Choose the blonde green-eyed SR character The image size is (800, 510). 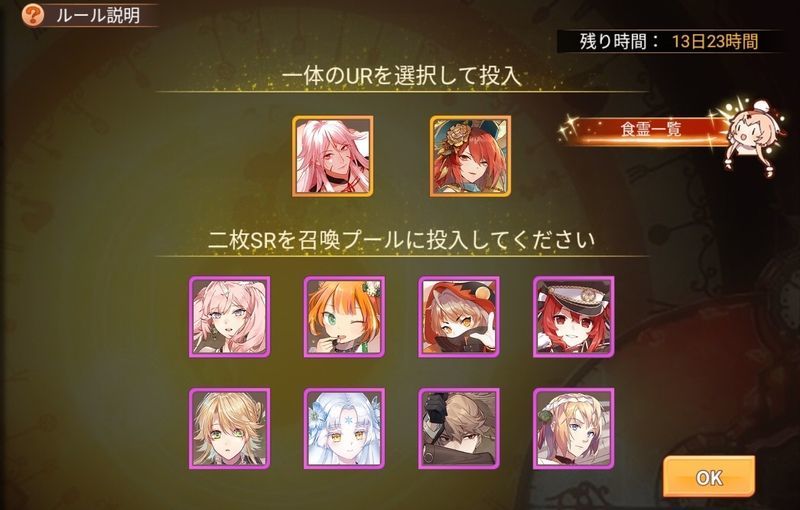click(x=230, y=428)
